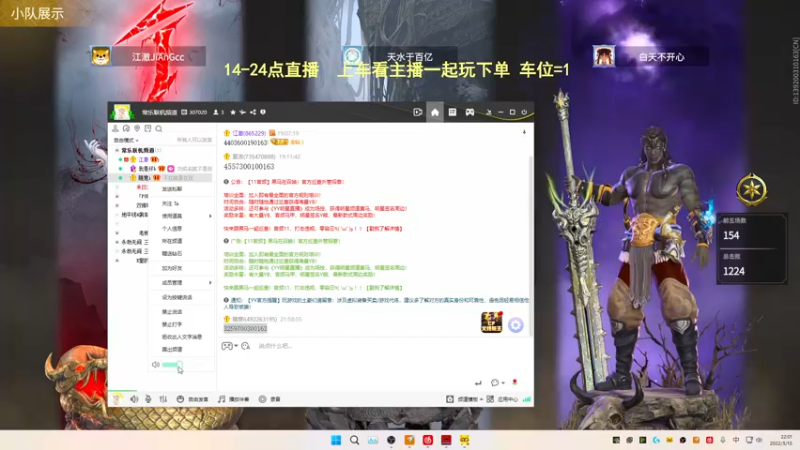Open the app center grid icon
Image resolution: width=800 pixels, height=450 pixels.
tap(490, 399)
